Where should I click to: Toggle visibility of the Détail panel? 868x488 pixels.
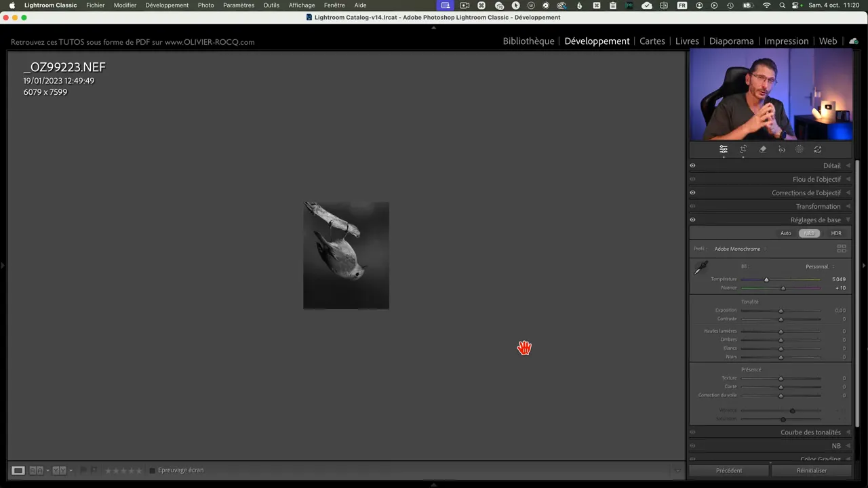(692, 165)
